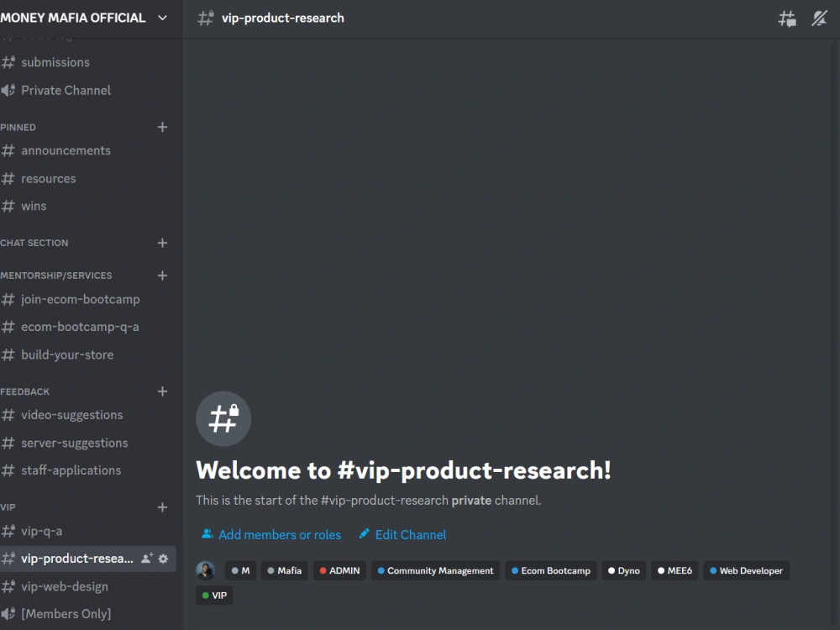Image resolution: width=840 pixels, height=630 pixels.
Task: Collapse the VIP category
Action: (x=8, y=507)
